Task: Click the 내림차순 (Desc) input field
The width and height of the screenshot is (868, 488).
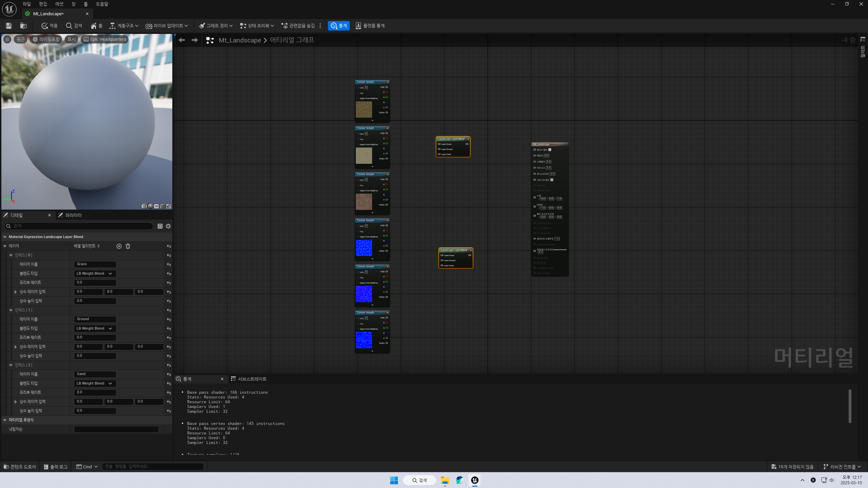Action: pos(116,429)
